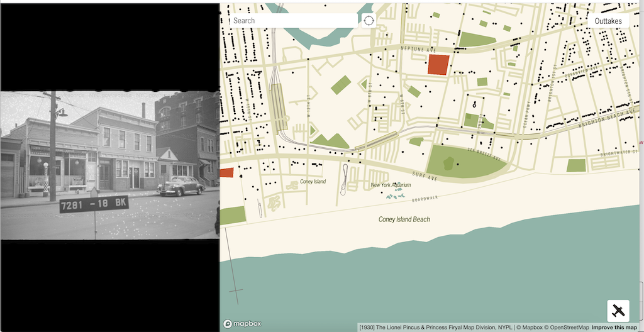The height and width of the screenshot is (332, 644).
Task: Click the Mapbox logo
Action: coord(242,324)
